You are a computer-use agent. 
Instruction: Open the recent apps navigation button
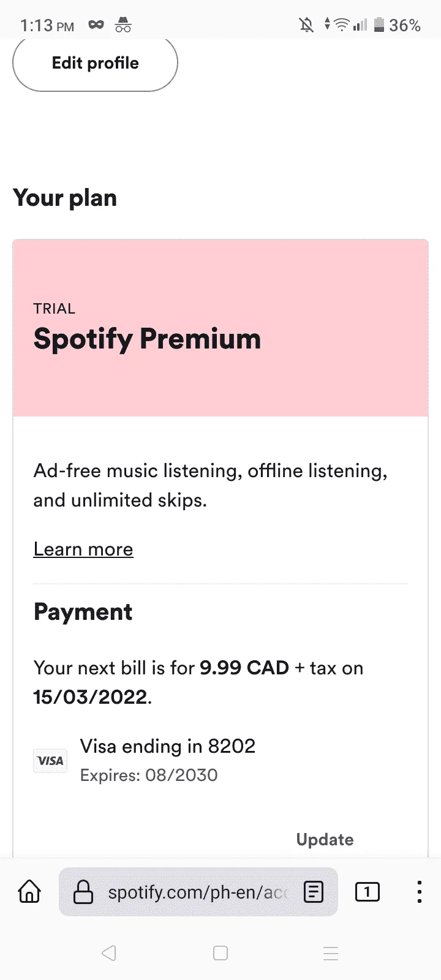(331, 953)
